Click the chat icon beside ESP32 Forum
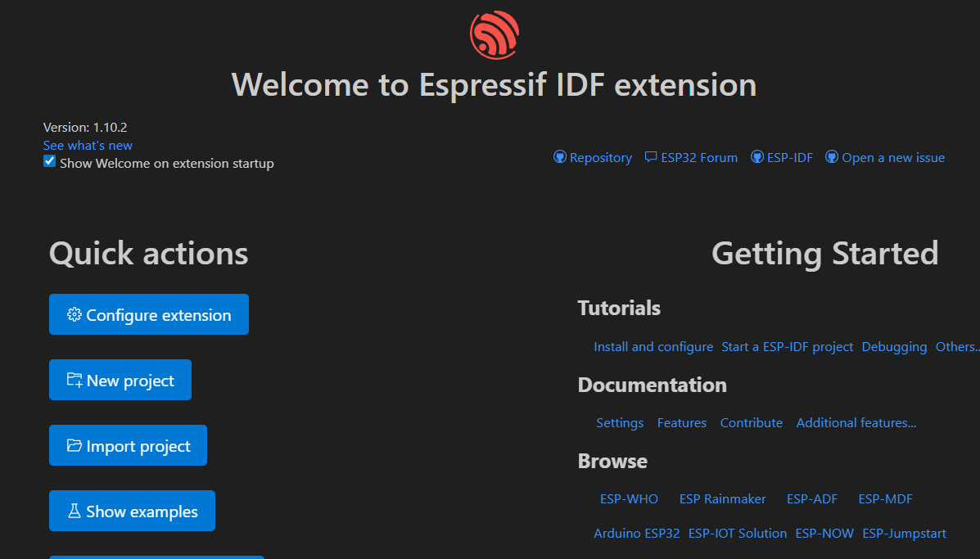Screen dimensions: 980x559 [651, 157]
